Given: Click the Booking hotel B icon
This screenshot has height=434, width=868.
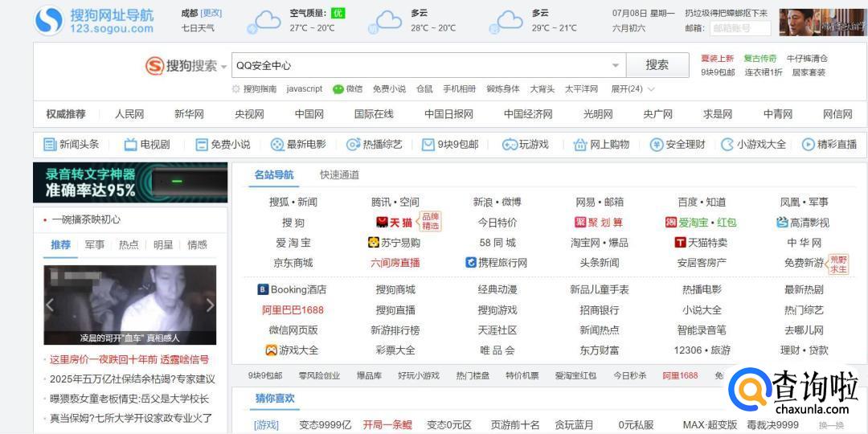Looking at the screenshot, I should click(263, 289).
